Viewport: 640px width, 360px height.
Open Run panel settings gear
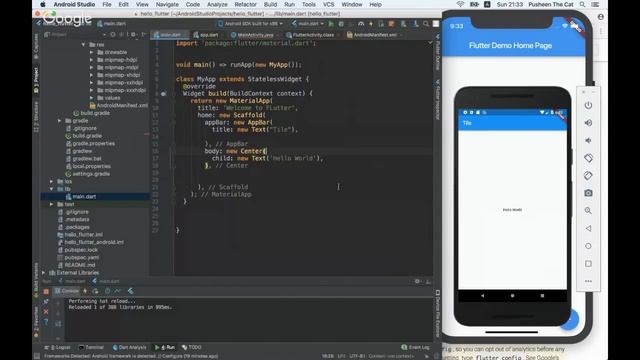417,281
